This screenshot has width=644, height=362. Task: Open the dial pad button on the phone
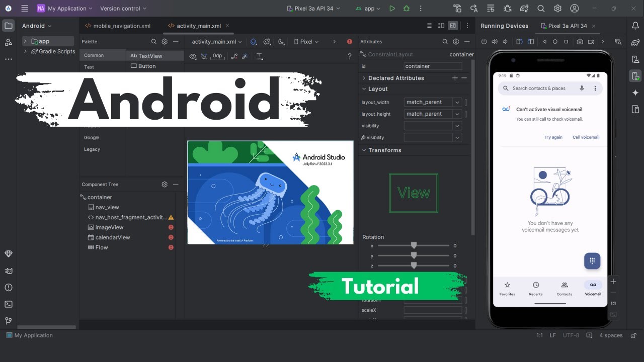592,261
